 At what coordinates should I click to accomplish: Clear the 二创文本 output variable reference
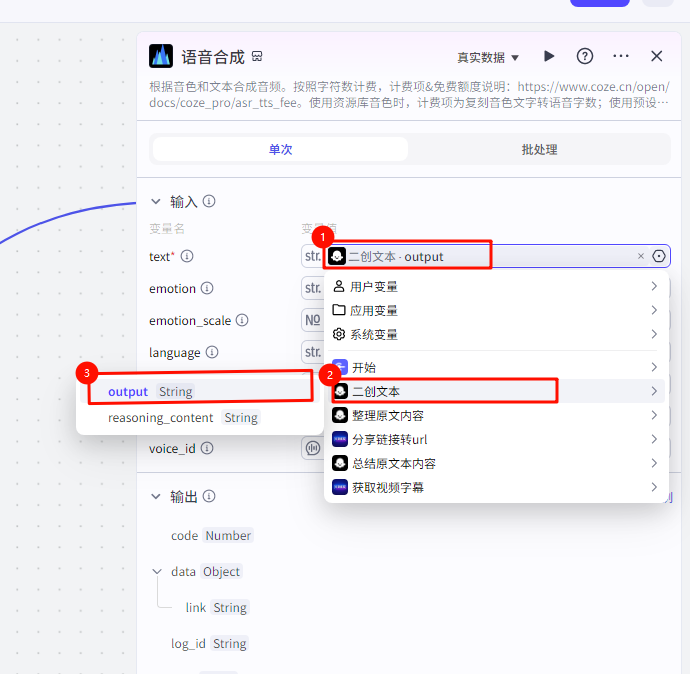(641, 257)
